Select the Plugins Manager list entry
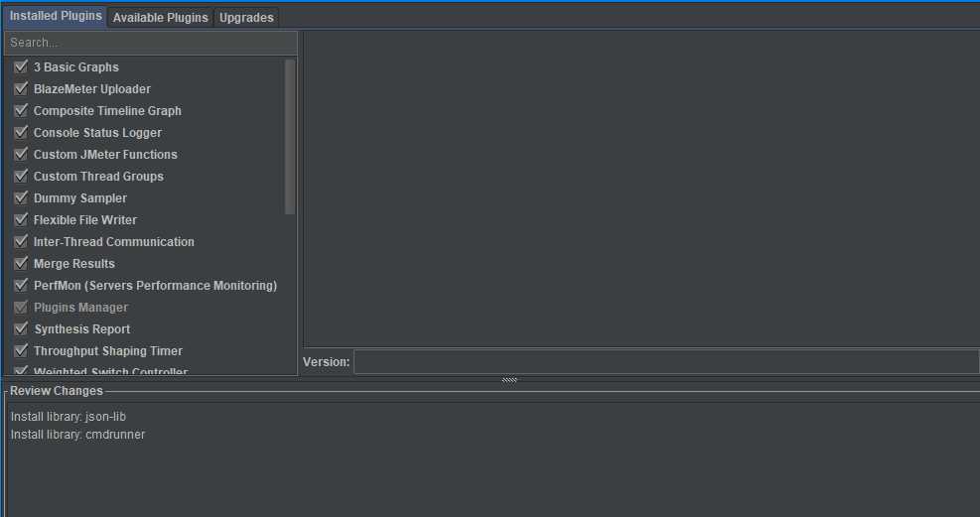 [80, 308]
